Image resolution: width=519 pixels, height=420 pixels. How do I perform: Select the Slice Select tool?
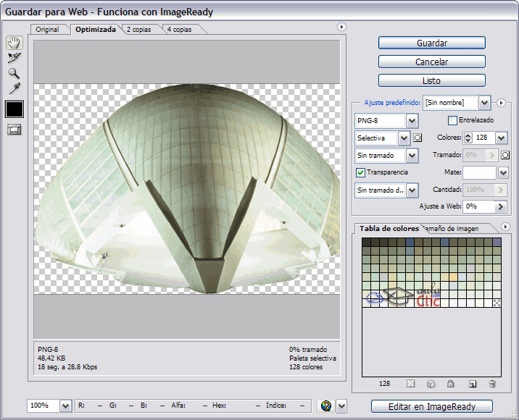[14, 58]
